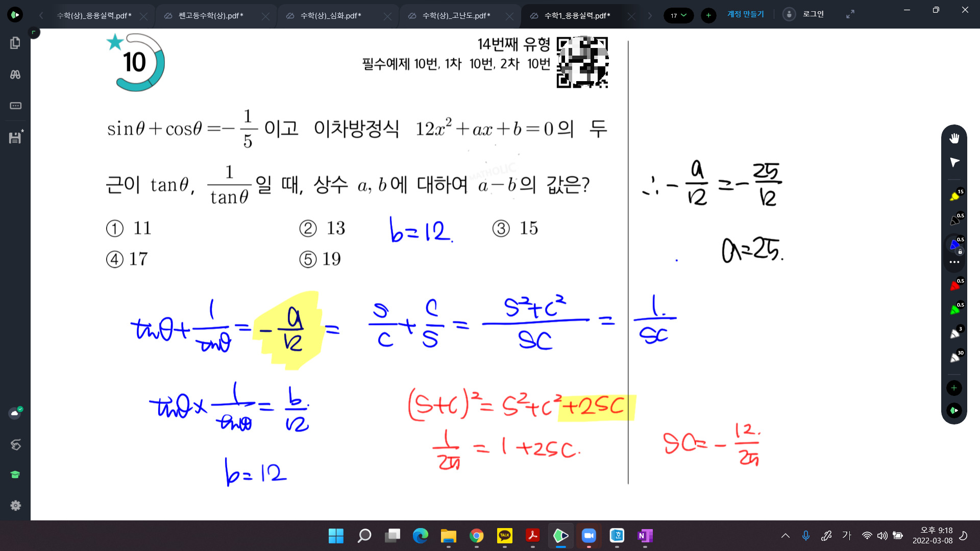Viewport: 980px width, 551px height.
Task: Switch to 수학(상)_심화.pdf tab
Action: [330, 16]
